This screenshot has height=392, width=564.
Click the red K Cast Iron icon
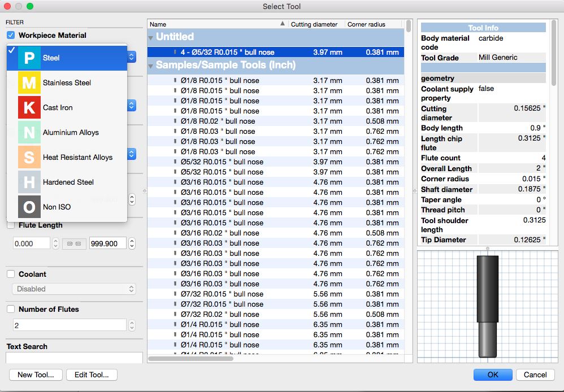point(29,107)
